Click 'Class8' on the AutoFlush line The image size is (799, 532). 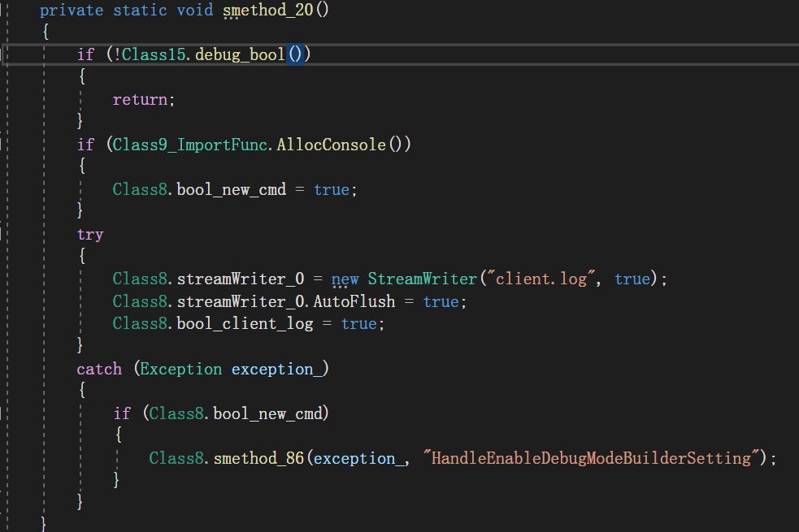(140, 301)
